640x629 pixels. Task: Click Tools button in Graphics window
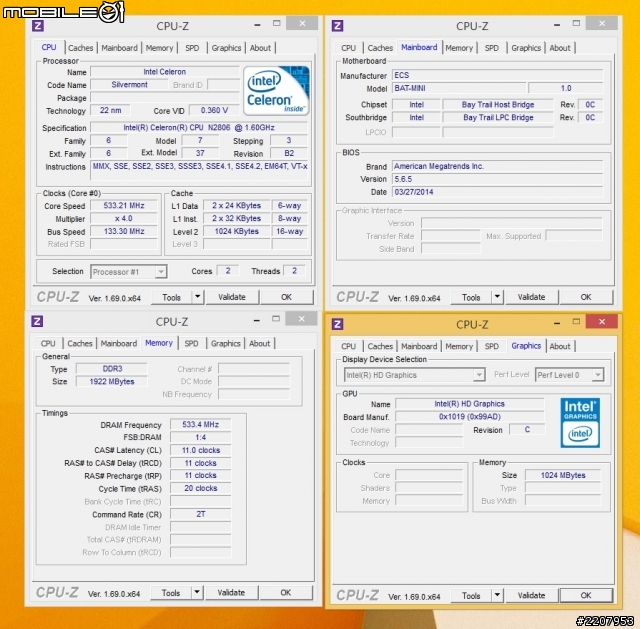tap(471, 596)
